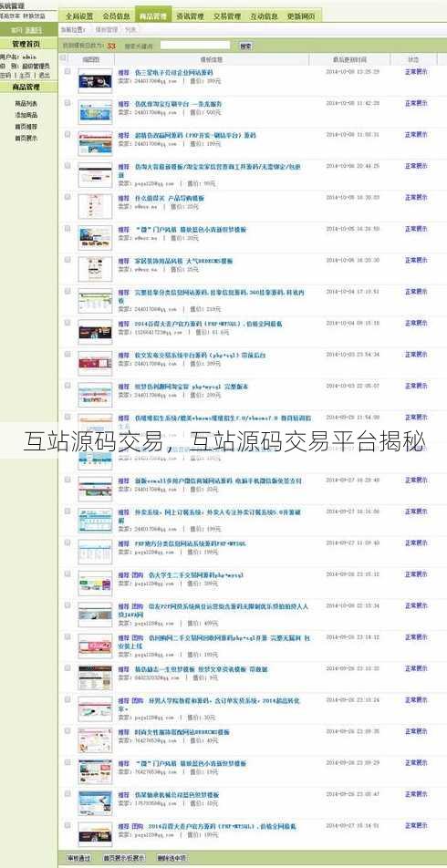Open 商品列表 in the sidebar
447x868 pixels.
click(26, 104)
